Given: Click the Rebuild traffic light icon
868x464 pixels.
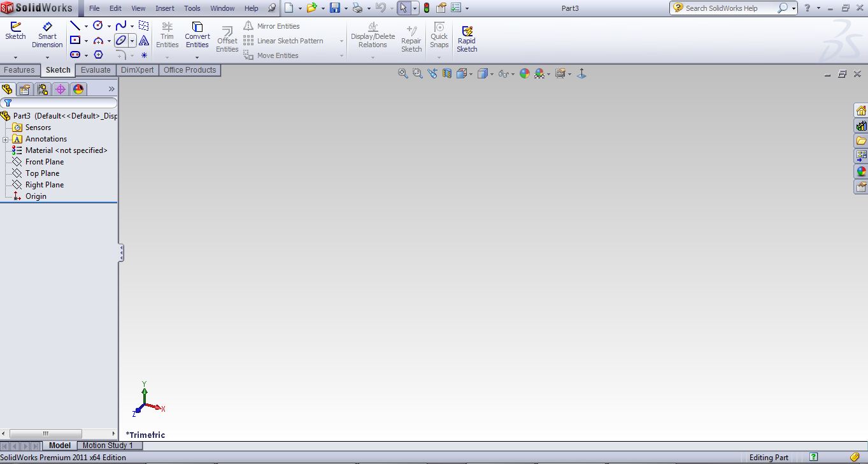Looking at the screenshot, I should coord(426,8).
